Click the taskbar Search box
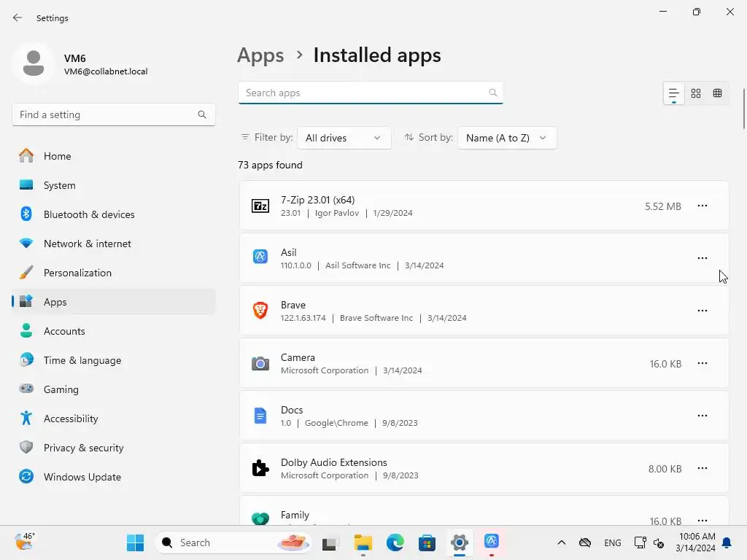Viewport: 747px width, 560px height. click(233, 542)
